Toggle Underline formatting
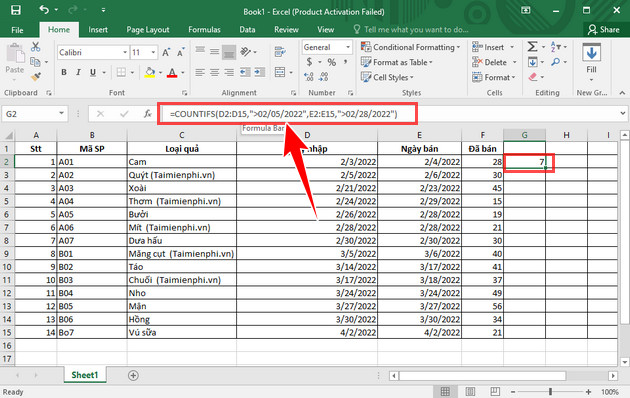The height and width of the screenshot is (398, 630). click(x=93, y=72)
